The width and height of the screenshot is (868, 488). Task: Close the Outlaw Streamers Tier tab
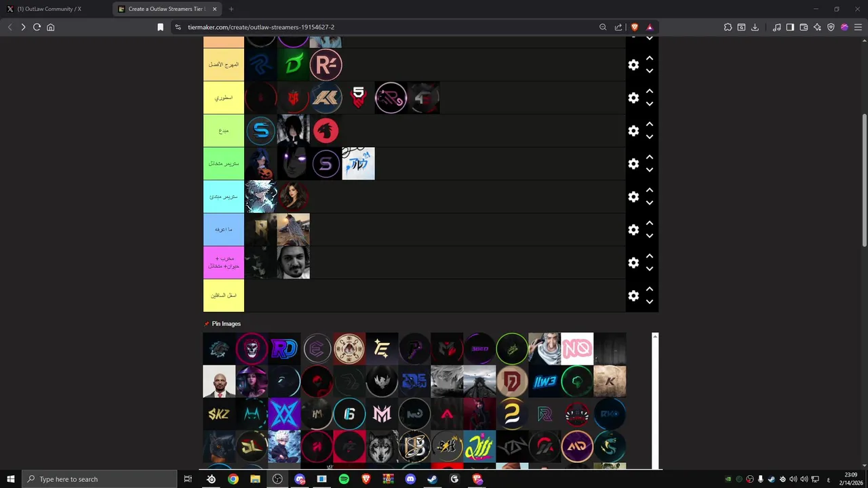pos(215,9)
